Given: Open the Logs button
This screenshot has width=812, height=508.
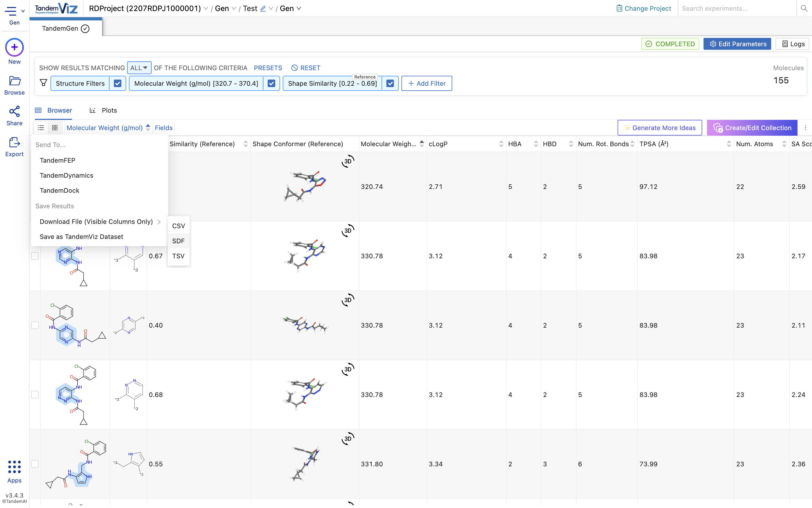Looking at the screenshot, I should click(793, 44).
